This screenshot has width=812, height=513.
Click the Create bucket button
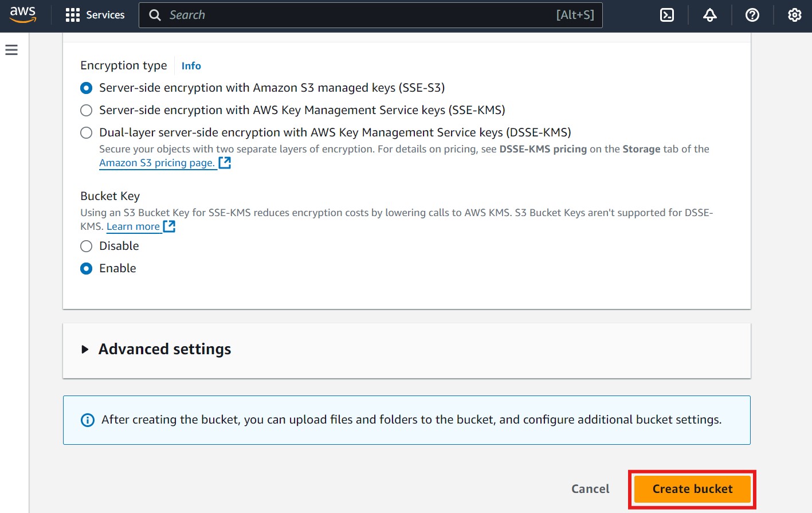pyautogui.click(x=692, y=489)
